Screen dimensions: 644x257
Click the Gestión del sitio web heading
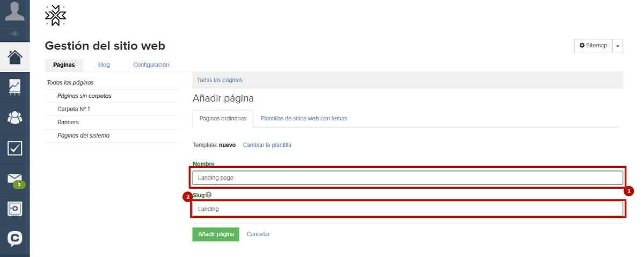105,46
